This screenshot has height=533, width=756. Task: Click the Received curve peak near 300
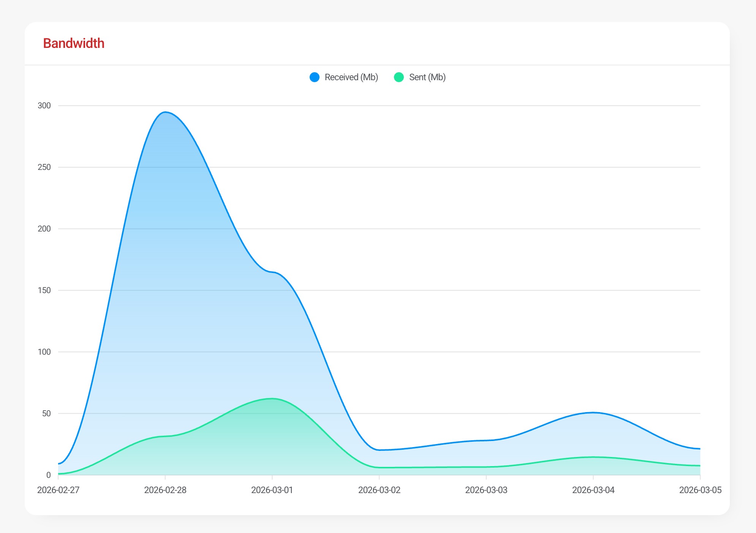(165, 112)
